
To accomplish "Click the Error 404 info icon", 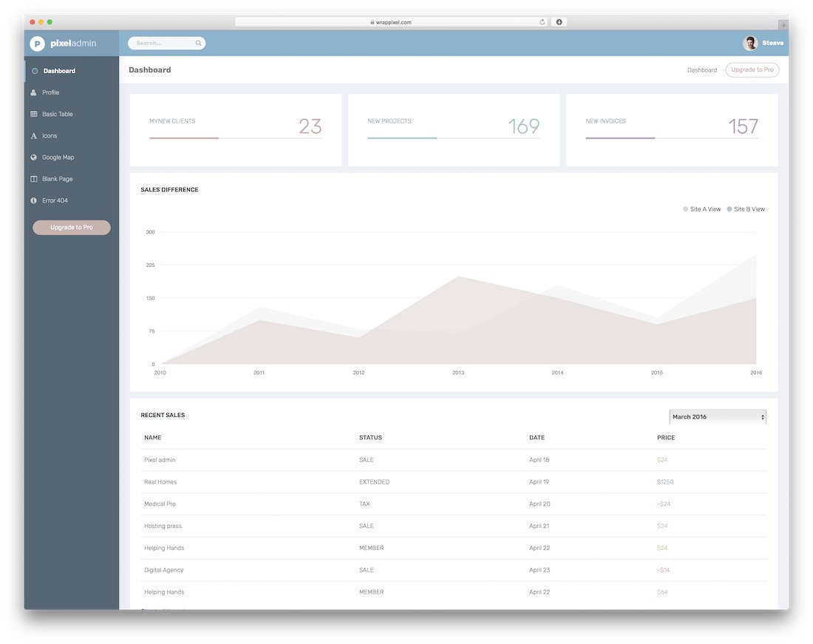I will tap(34, 200).
